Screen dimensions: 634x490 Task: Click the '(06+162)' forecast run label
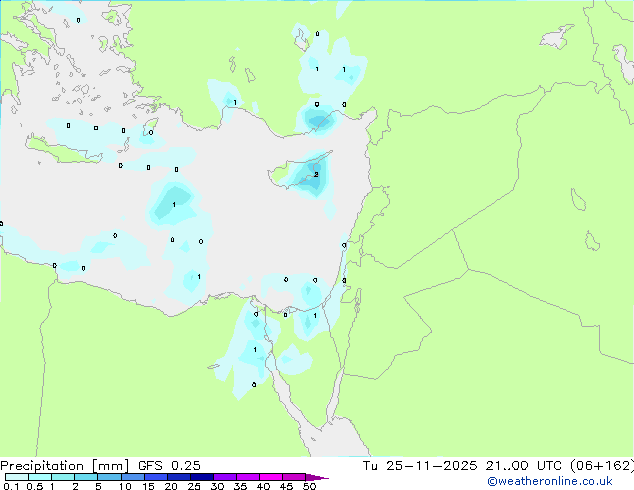point(601,465)
